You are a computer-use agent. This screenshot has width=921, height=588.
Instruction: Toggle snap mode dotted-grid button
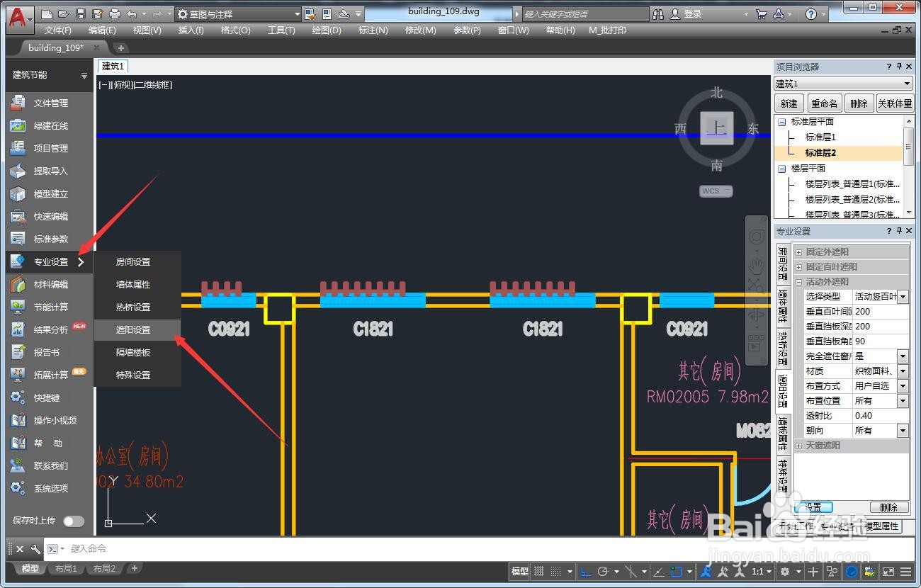coord(556,572)
